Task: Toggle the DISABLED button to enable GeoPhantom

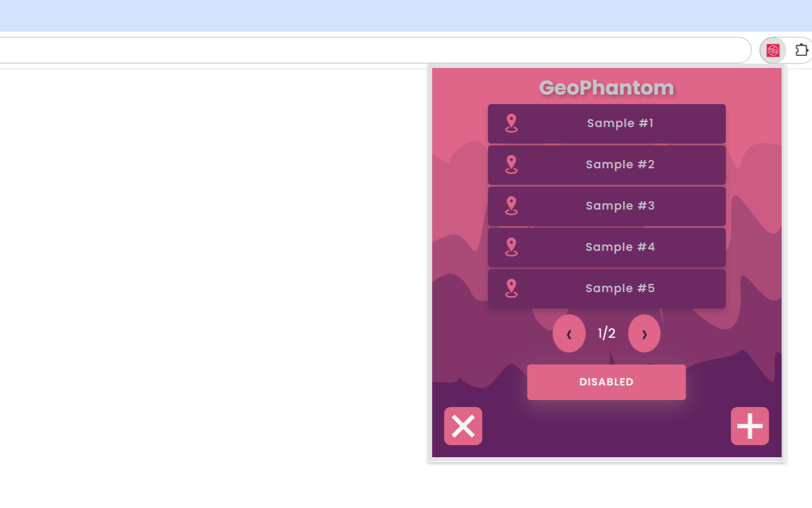Action: click(x=606, y=382)
